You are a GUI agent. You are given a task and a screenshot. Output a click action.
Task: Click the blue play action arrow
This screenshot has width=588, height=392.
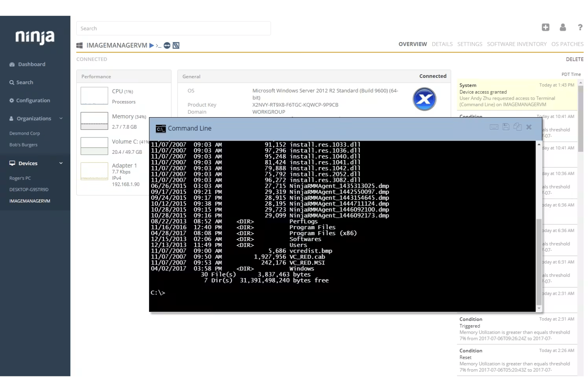(x=151, y=46)
